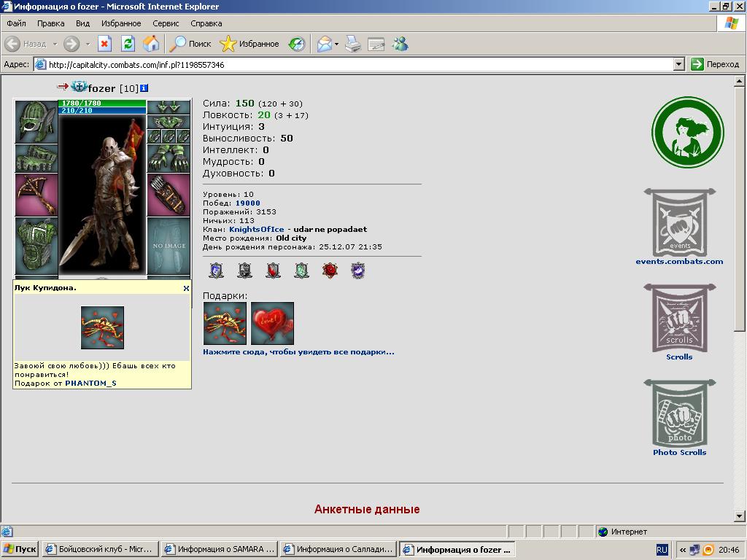This screenshot has height=560, width=747.
Task: Switch to Бойцовский клуб taskbar window
Action: [x=100, y=549]
